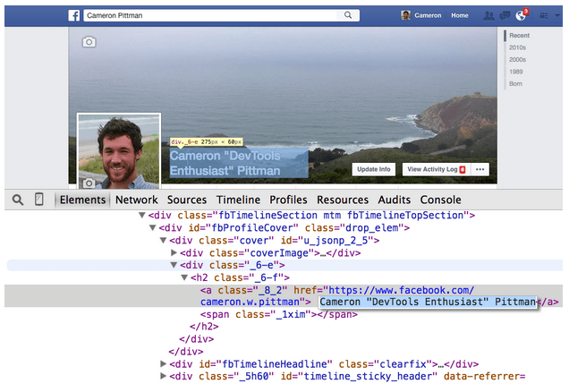
Task: Toggle the DevTools device mode icon
Action: coord(38,200)
